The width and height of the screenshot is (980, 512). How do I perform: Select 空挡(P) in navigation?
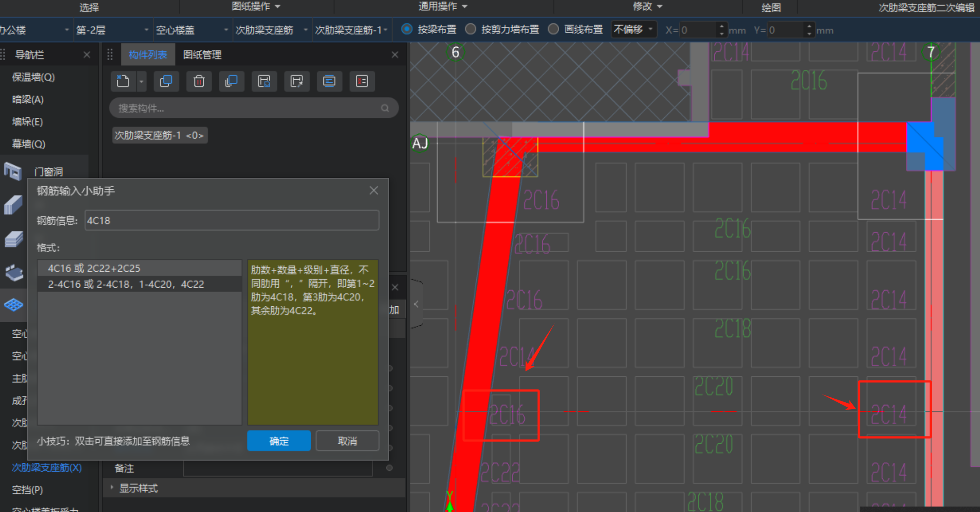click(27, 490)
